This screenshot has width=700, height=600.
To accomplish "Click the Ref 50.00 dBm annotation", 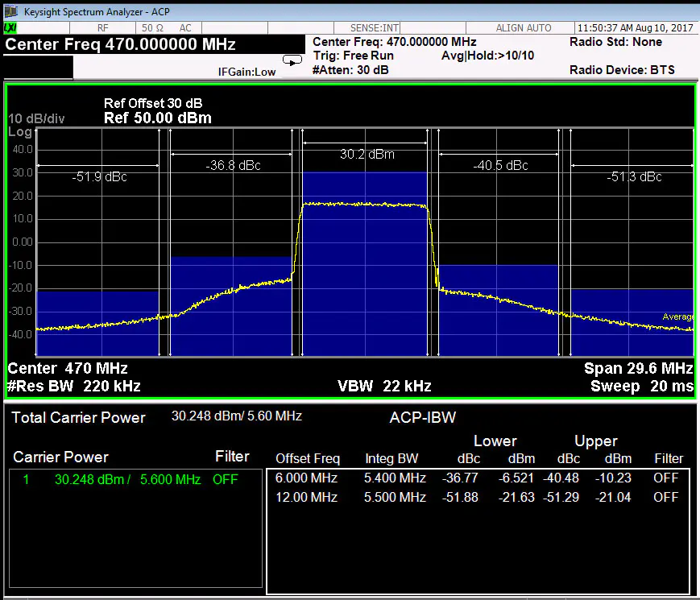I will point(158,118).
